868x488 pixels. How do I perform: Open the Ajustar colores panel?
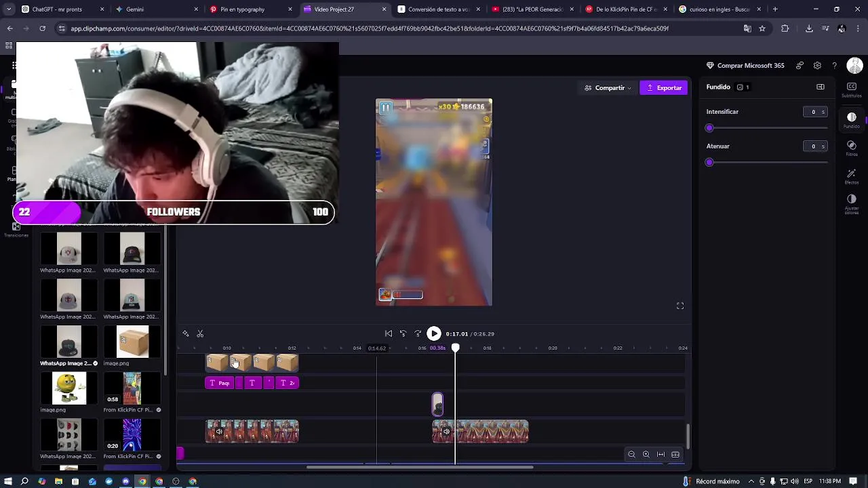(851, 203)
